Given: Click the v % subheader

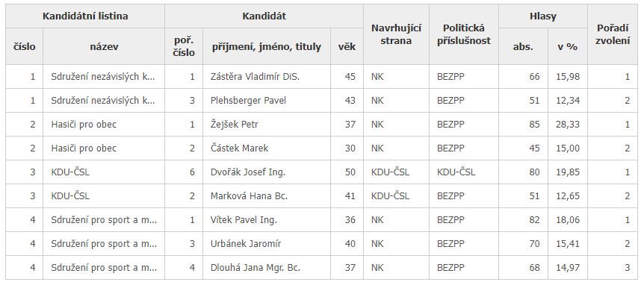Looking at the screenshot, I should pyautogui.click(x=568, y=46).
